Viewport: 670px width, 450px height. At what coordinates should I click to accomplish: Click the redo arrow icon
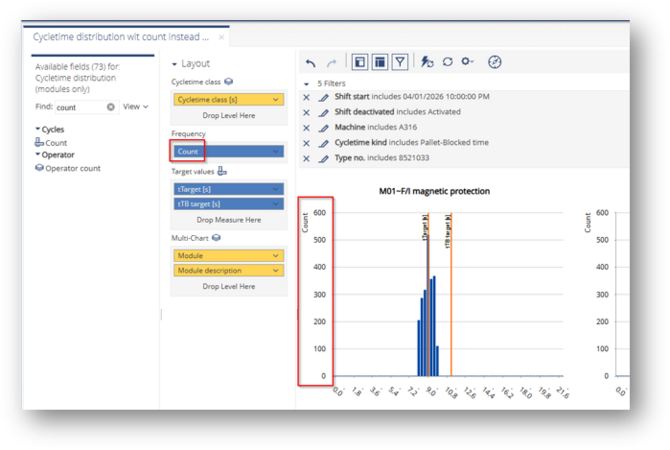click(332, 63)
